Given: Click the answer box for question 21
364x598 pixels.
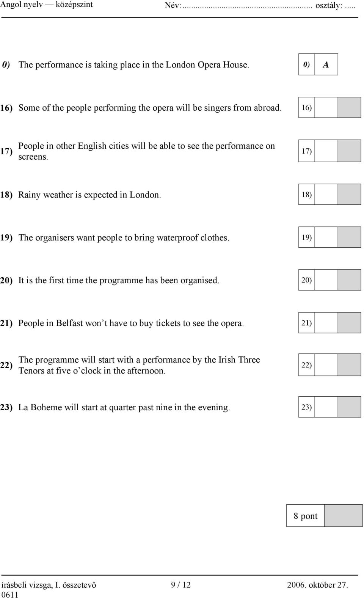Looking at the screenshot, I should point(326,323).
